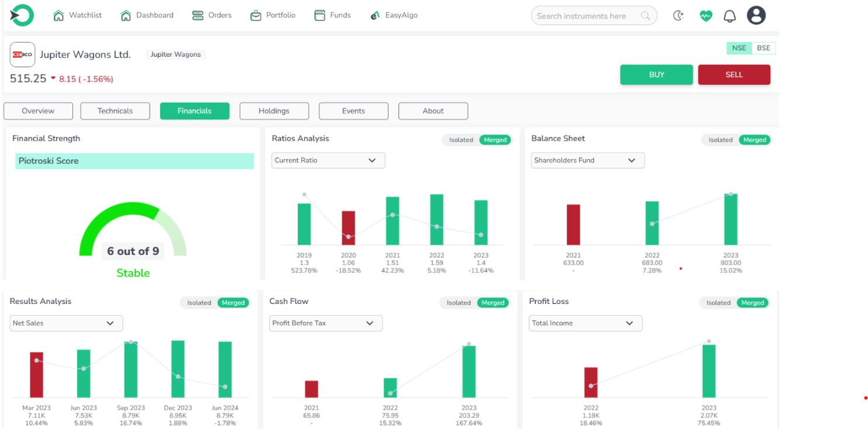Set Balance Sheet chart to Isolated
This screenshot has width=868, height=432.
point(720,140)
